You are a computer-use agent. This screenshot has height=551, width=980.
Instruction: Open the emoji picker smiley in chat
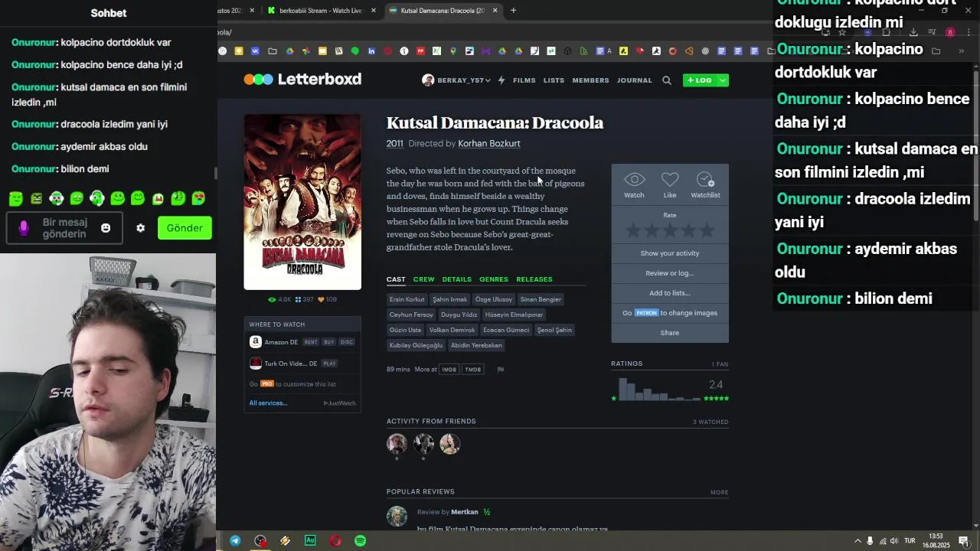(106, 228)
